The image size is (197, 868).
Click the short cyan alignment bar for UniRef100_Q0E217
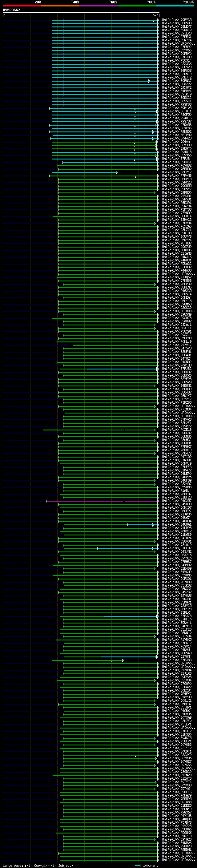(x=84, y=172)
